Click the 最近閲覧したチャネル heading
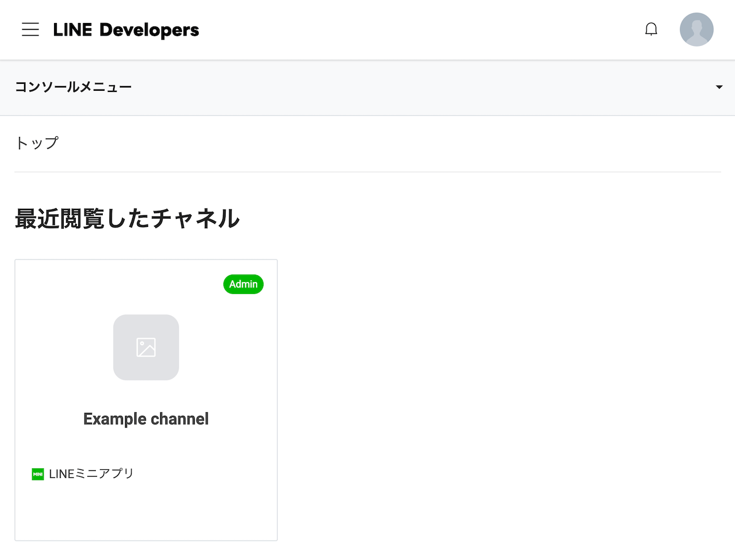This screenshot has width=735, height=560. [127, 219]
